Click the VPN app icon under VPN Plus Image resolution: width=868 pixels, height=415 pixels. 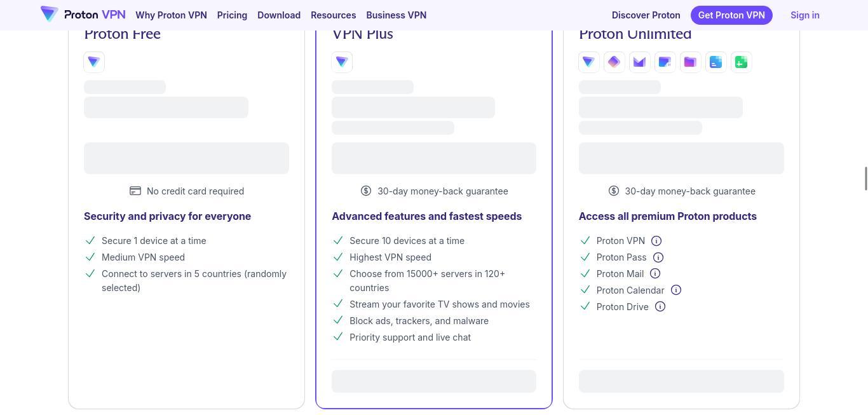pyautogui.click(x=342, y=62)
